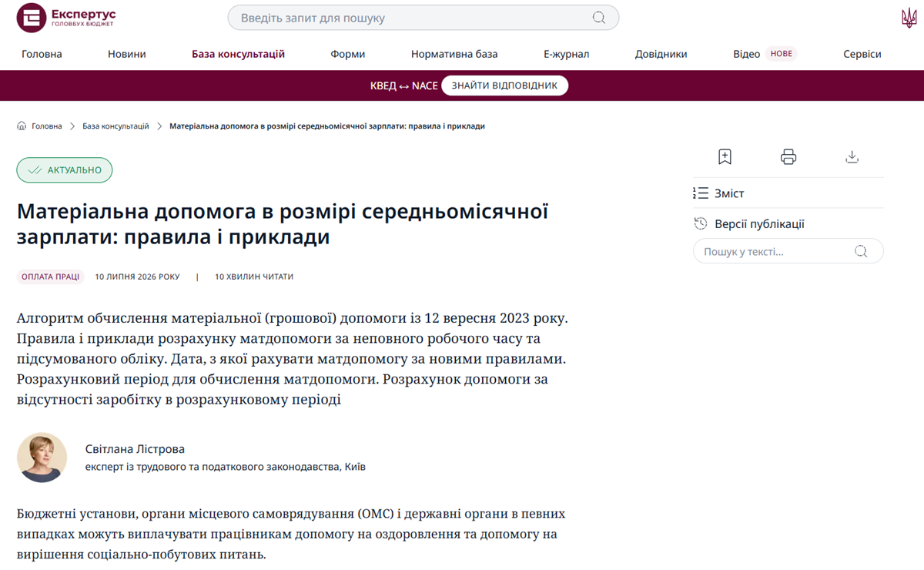Click the date 10 ЛИПНЯ 2026 РОКУ
924x570 pixels.
(137, 277)
